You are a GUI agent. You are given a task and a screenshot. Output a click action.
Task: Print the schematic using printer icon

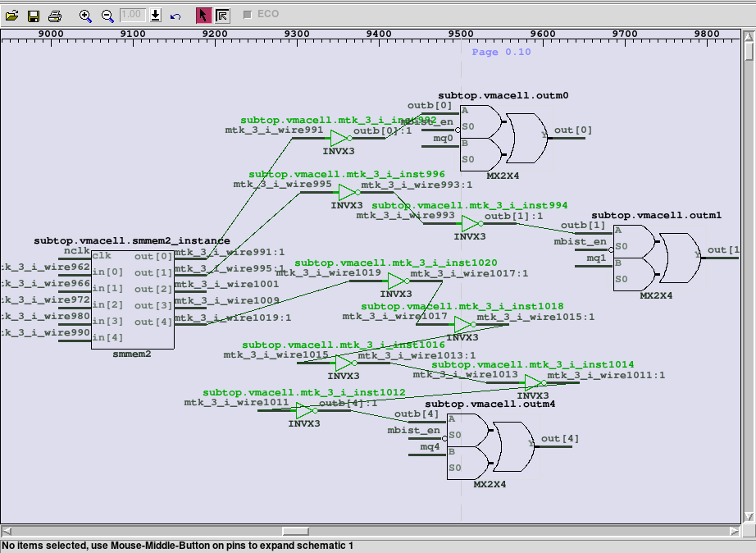pos(55,16)
